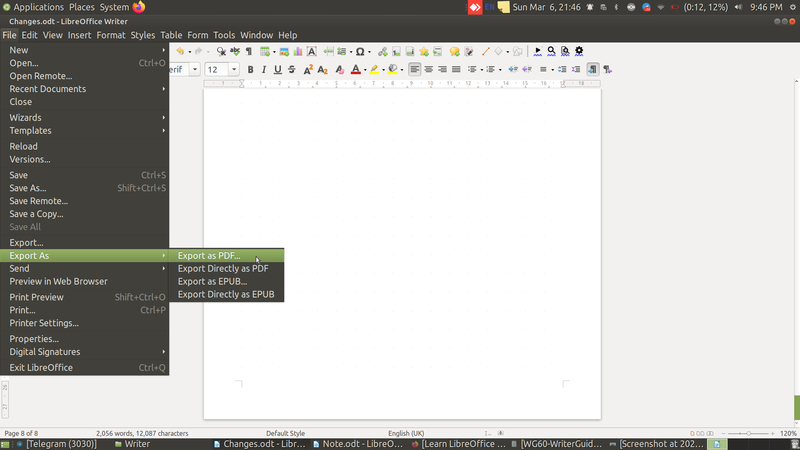Apply font color red A icon
This screenshot has height=450, width=800.
coord(356,69)
